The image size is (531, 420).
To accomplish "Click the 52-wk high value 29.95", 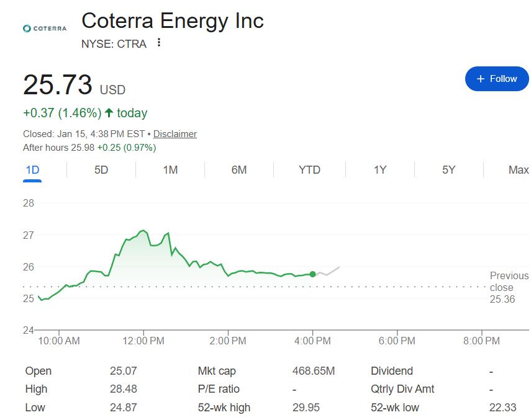I will click(x=304, y=408).
